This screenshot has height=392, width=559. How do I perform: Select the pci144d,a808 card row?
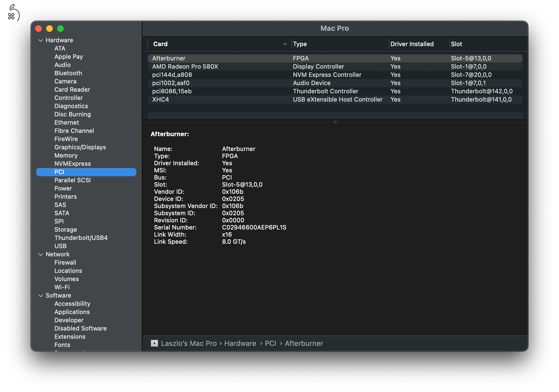(335, 75)
